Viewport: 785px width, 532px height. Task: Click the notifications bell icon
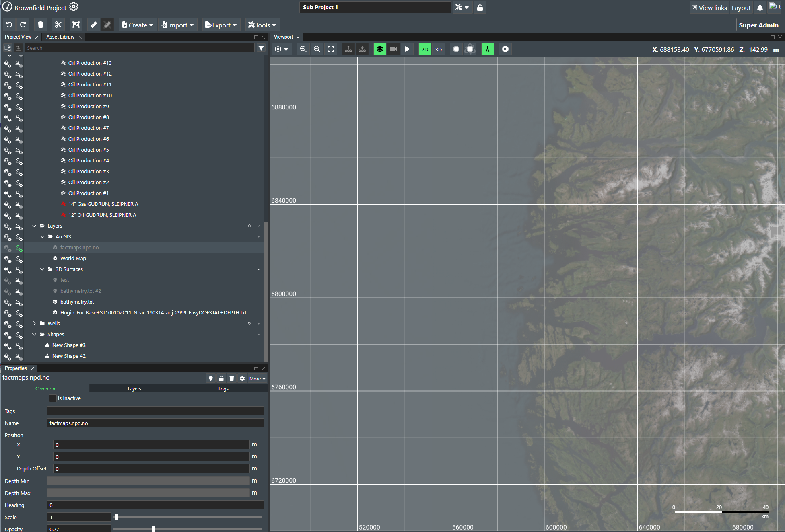[760, 8]
